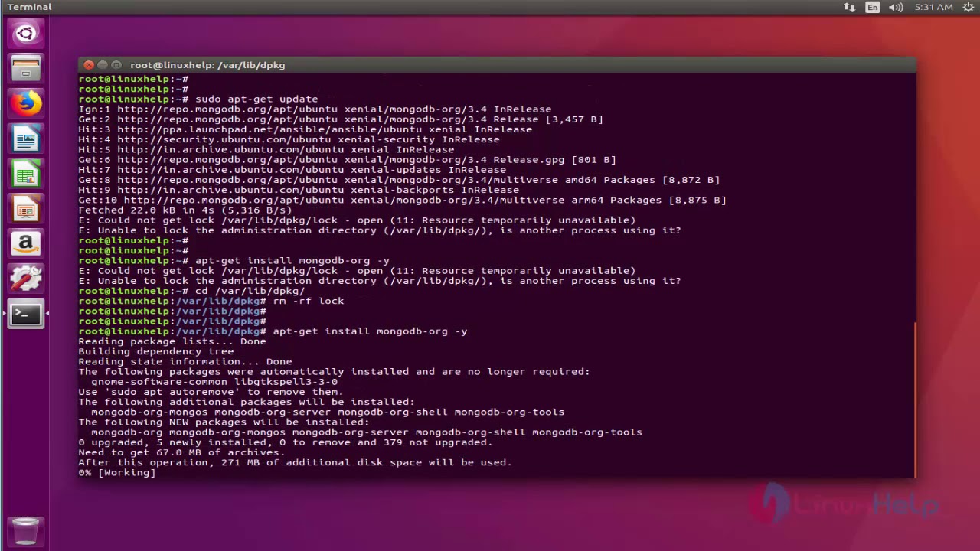
Task: Open the sound volume indicator
Action: 897,7
